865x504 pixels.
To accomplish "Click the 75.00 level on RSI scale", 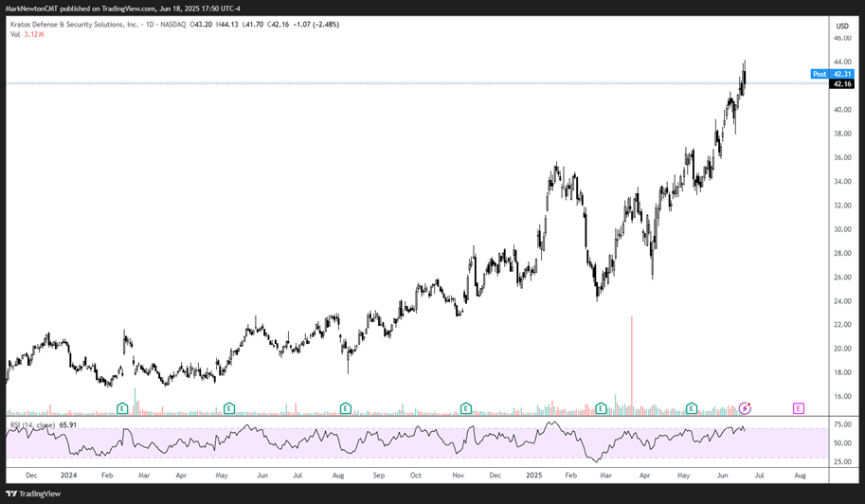I will tap(840, 429).
